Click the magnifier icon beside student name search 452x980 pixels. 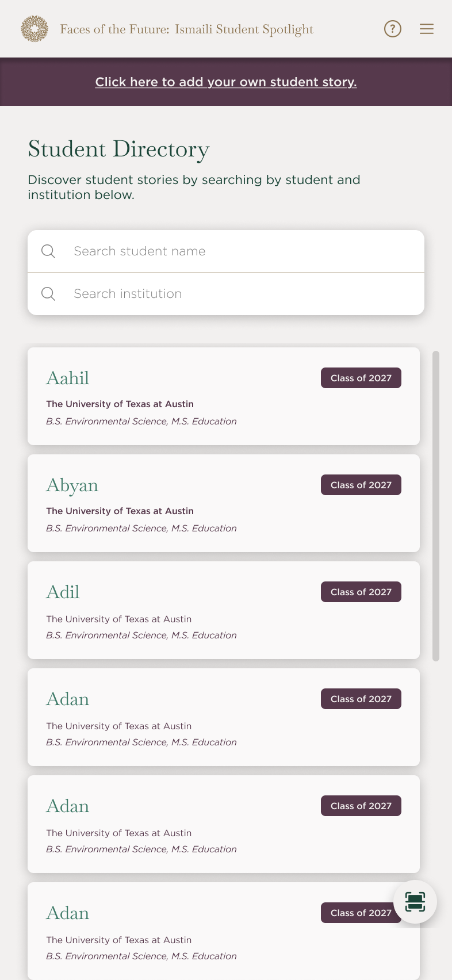[49, 251]
